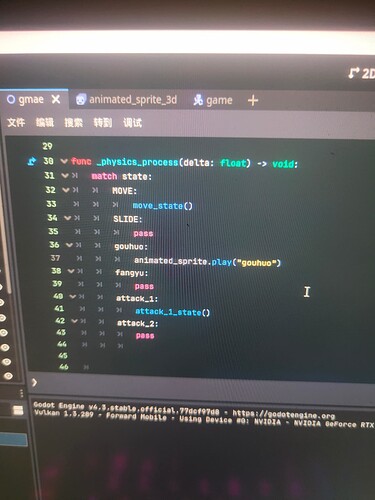Fold the gouhuo branch at line 36
Image resolution: width=375 pixels, height=500 pixels.
pyautogui.click(x=69, y=245)
